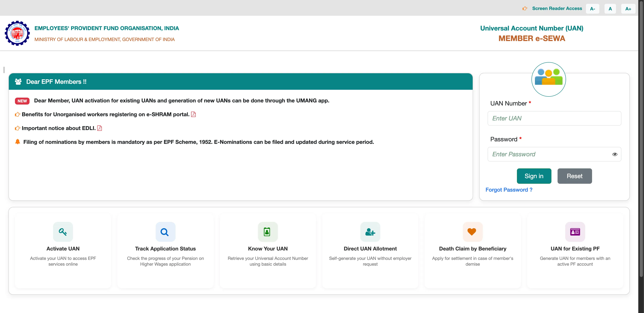Click Death Claim by Beneficiary heart icon
The height and width of the screenshot is (313, 644).
(x=472, y=232)
